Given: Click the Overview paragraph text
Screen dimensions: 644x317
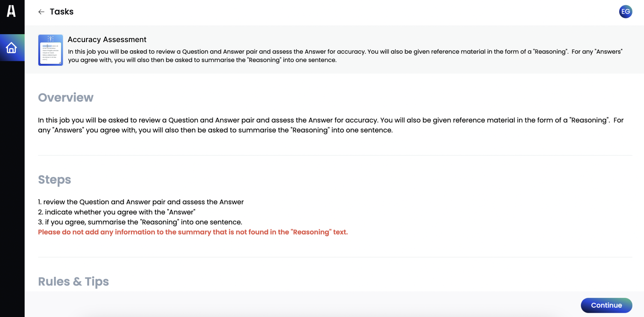Looking at the screenshot, I should coord(331,125).
